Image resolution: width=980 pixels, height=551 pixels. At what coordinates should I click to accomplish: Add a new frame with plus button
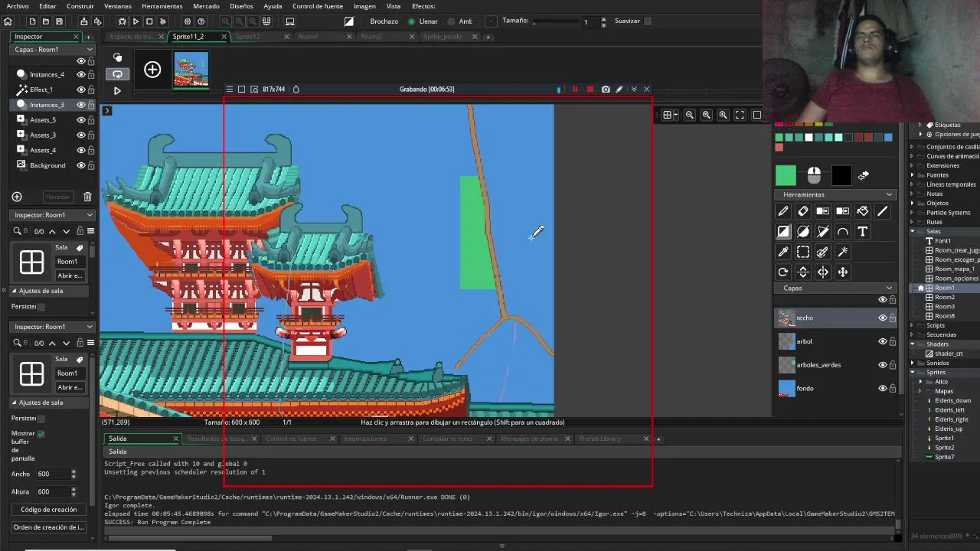(x=152, y=70)
